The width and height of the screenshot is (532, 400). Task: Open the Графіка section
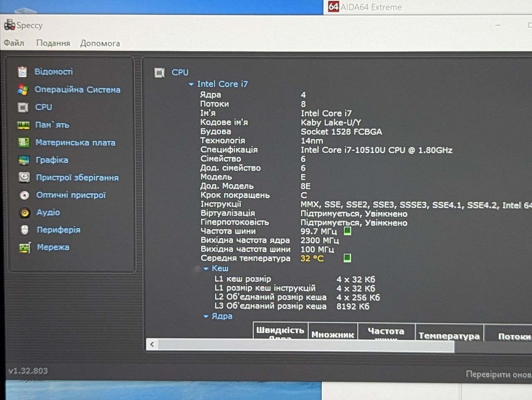tap(52, 160)
